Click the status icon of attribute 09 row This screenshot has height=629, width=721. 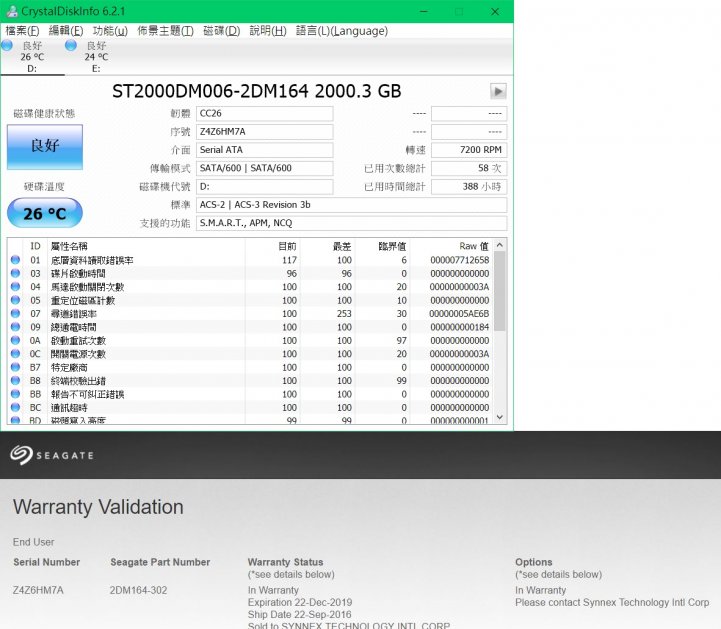tap(15, 327)
